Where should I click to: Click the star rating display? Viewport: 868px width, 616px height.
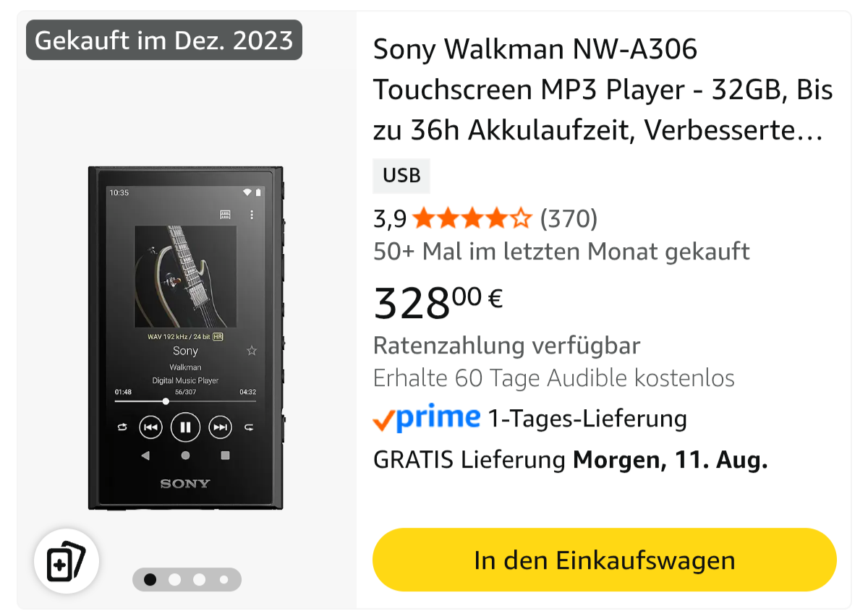472,218
